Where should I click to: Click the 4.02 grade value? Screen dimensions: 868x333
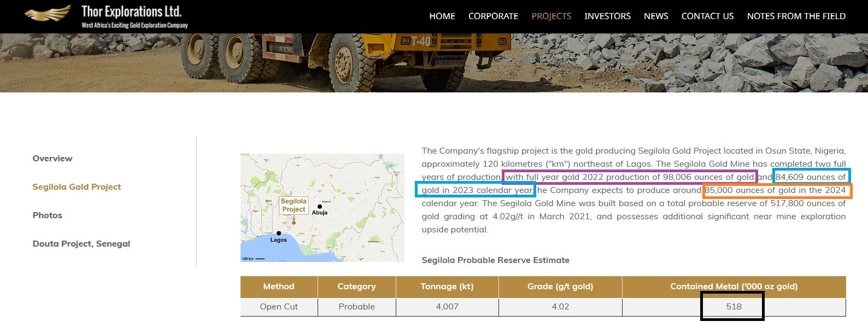click(x=560, y=307)
